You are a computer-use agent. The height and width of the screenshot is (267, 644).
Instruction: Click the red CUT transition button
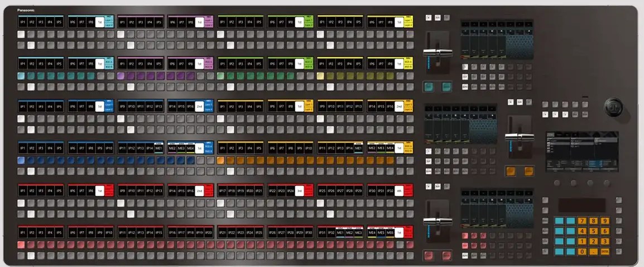[429, 255]
